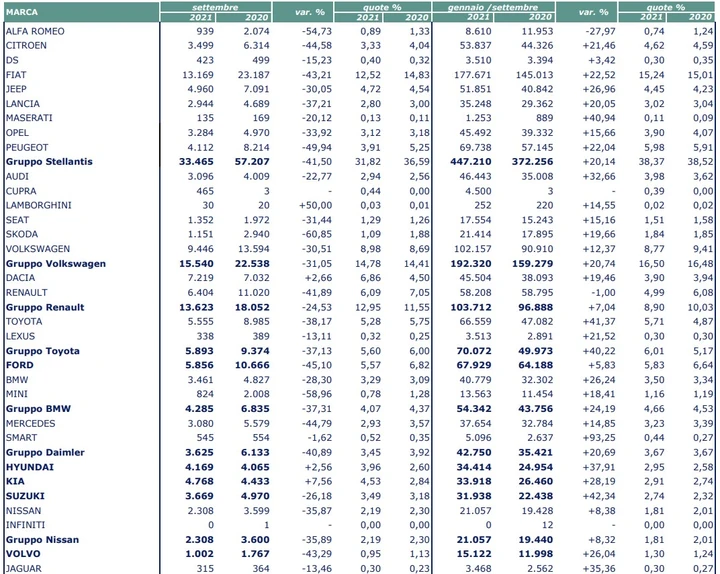720x574 pixels.
Task: Select the Gruppo Volkswagen total label
Action: pos(56,264)
